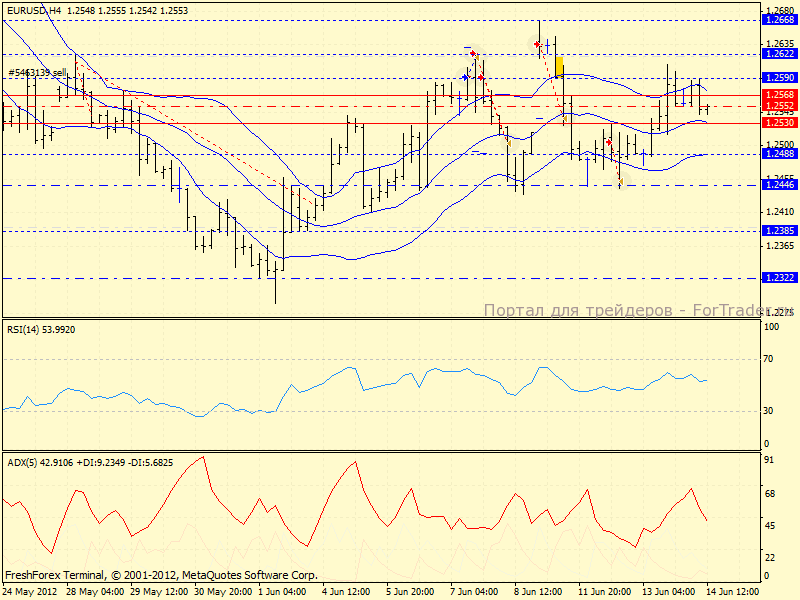This screenshot has width=800, height=600.
Task: Select the 1.2385 price level tag
Action: (x=779, y=230)
